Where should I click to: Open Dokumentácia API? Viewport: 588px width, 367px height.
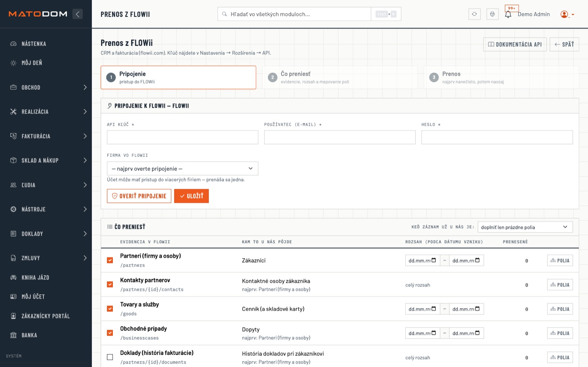515,44
